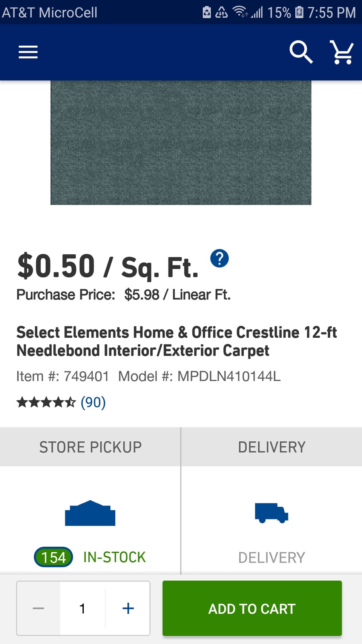Tap the Crestline carpet product title
The image size is (362, 644).
[x=176, y=341]
